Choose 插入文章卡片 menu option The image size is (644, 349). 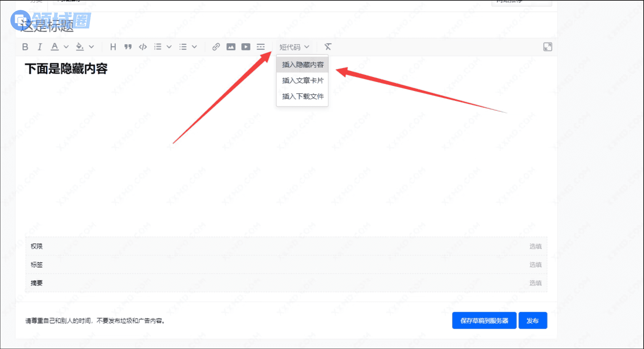pyautogui.click(x=302, y=81)
